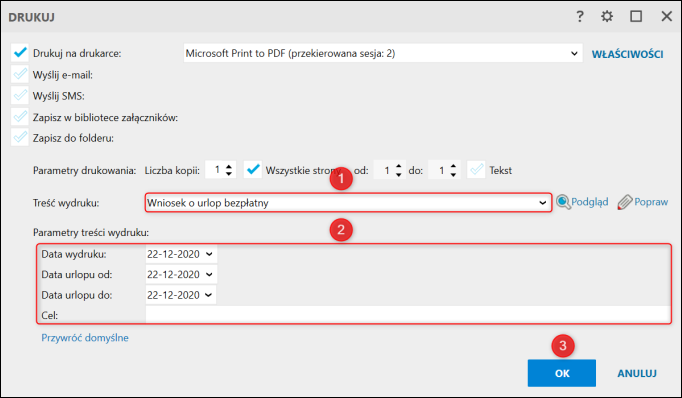The width and height of the screenshot is (682, 398).
Task: Click the Popraw pencil icon
Action: click(x=625, y=202)
